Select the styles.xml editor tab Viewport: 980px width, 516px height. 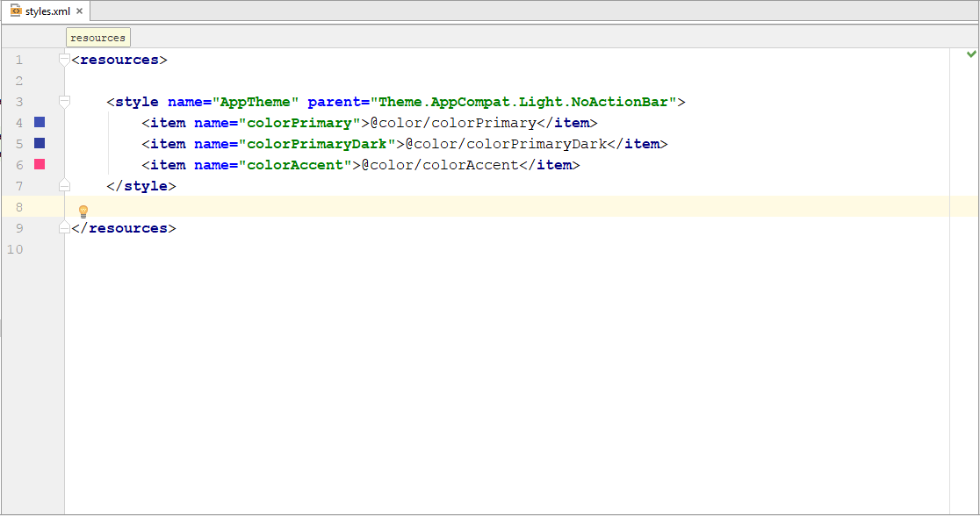pyautogui.click(x=45, y=11)
